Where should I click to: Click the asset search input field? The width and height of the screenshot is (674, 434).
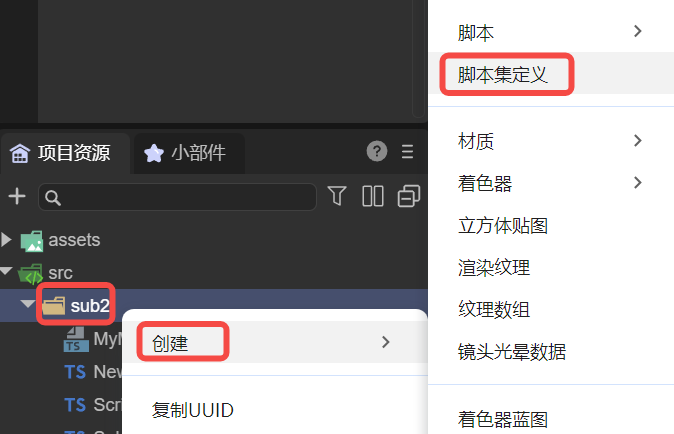178,197
